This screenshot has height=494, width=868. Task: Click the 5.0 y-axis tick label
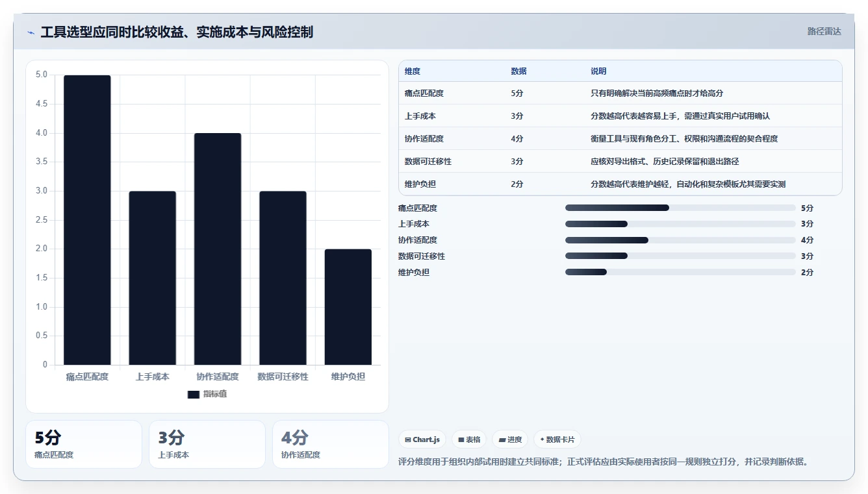(x=42, y=75)
